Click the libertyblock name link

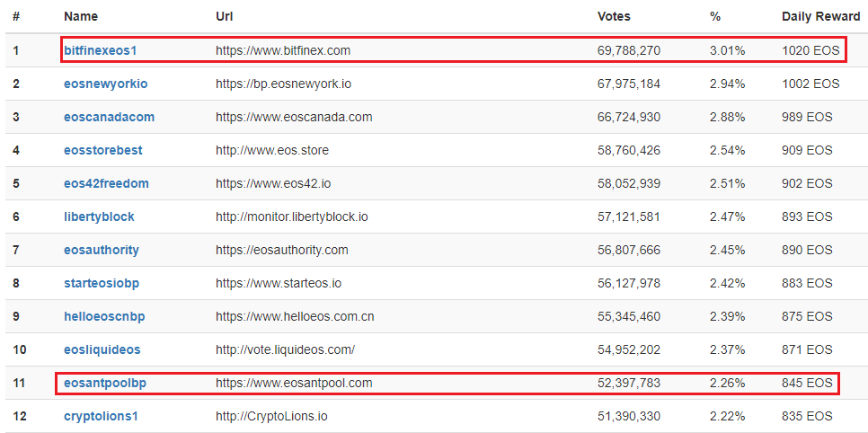(99, 216)
